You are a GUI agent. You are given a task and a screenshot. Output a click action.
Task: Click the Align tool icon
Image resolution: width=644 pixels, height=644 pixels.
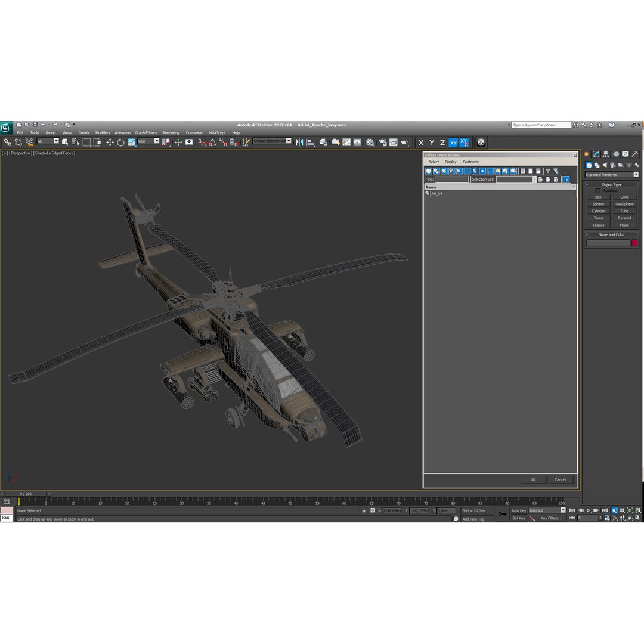click(x=311, y=142)
